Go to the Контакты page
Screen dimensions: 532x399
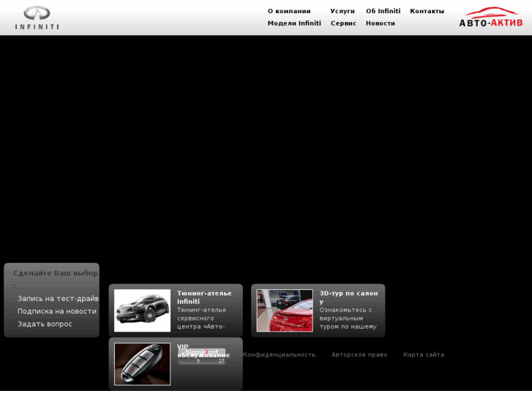point(427,11)
